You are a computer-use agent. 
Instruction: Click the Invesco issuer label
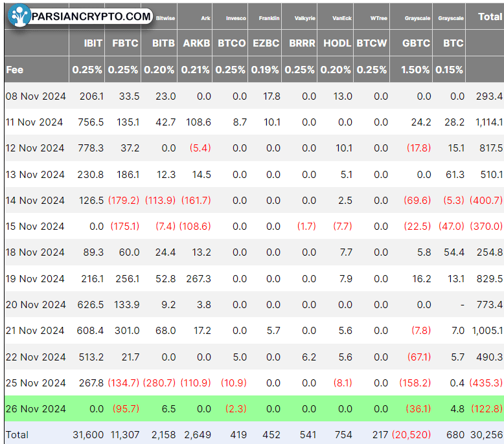point(236,18)
